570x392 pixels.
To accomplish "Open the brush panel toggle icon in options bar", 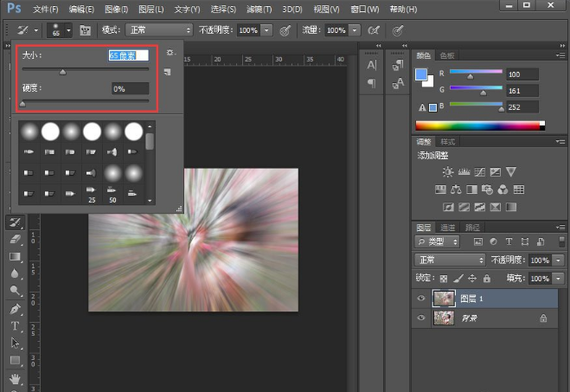I will pos(86,29).
